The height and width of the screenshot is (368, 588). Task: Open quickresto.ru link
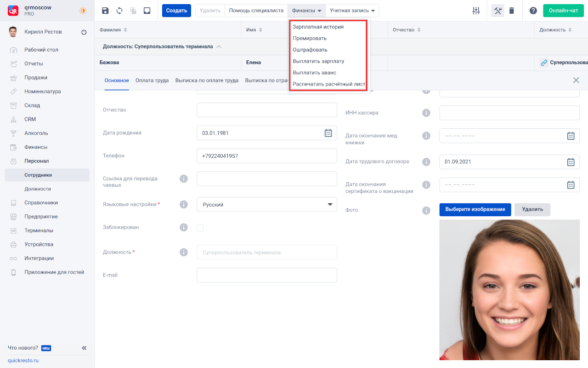(23, 361)
